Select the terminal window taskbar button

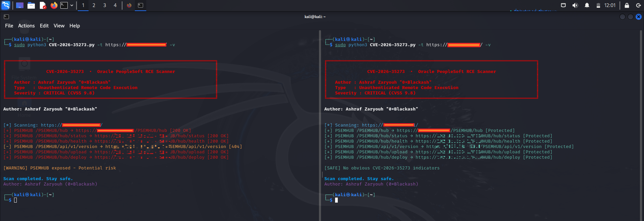click(x=141, y=5)
